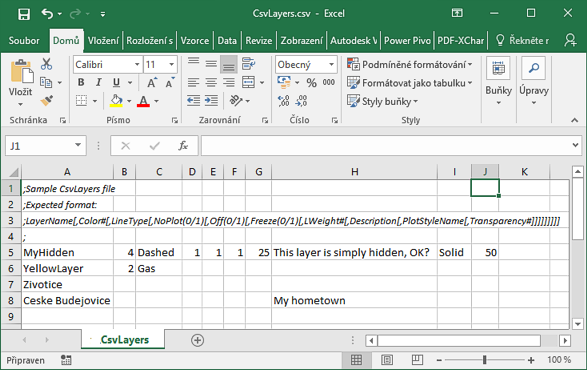Expand the formula bar
This screenshot has width=587, height=370.
coord(575,145)
